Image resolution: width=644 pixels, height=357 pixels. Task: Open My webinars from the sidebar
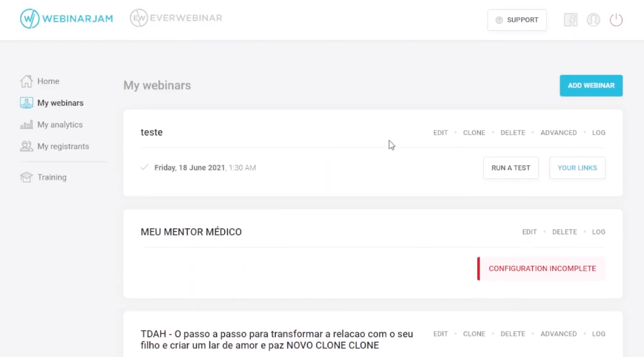[60, 103]
